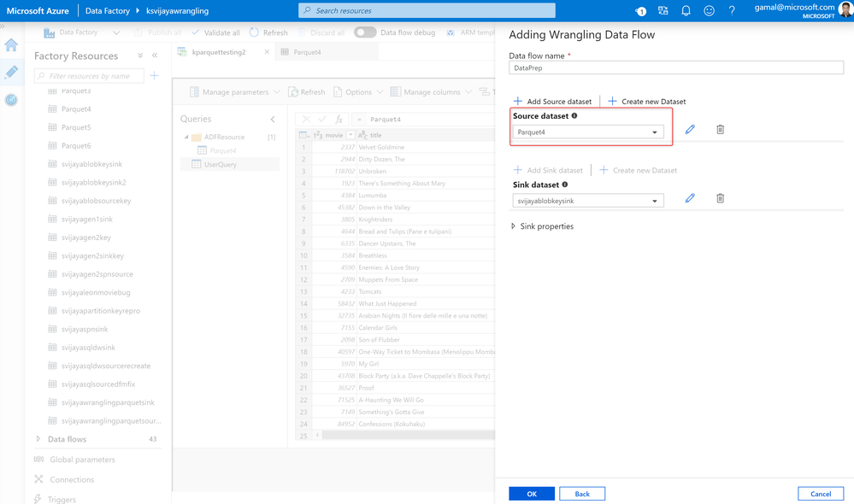Image resolution: width=854 pixels, height=504 pixels.
Task: Open Connections section
Action: point(72,479)
